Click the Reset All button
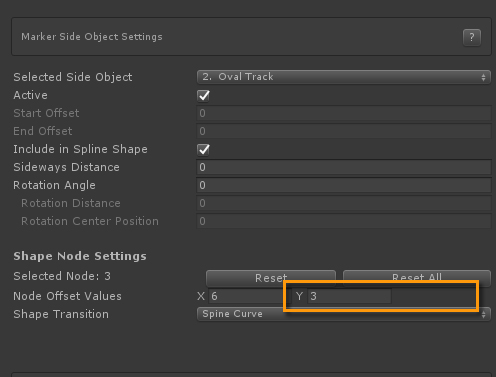The image size is (496, 377). pos(417,277)
